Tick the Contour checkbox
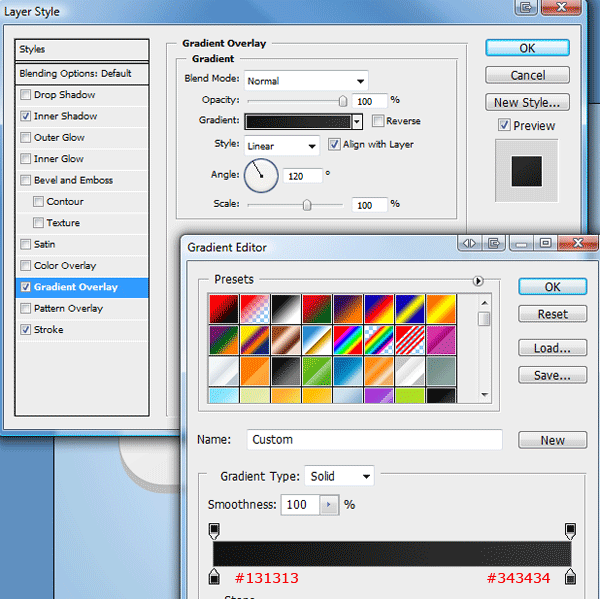Viewport: 600px width, 599px height. [38, 201]
